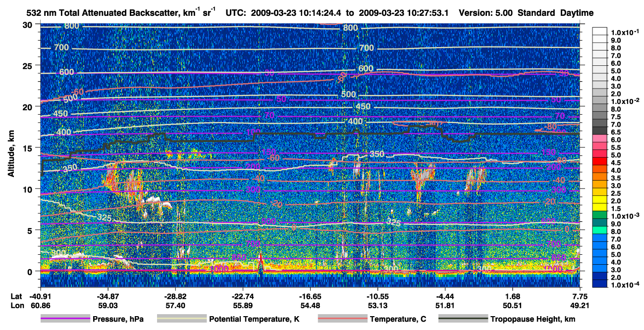Click the longitude value '54.48'
Viewport: 644px width, 330px height.
(x=310, y=305)
